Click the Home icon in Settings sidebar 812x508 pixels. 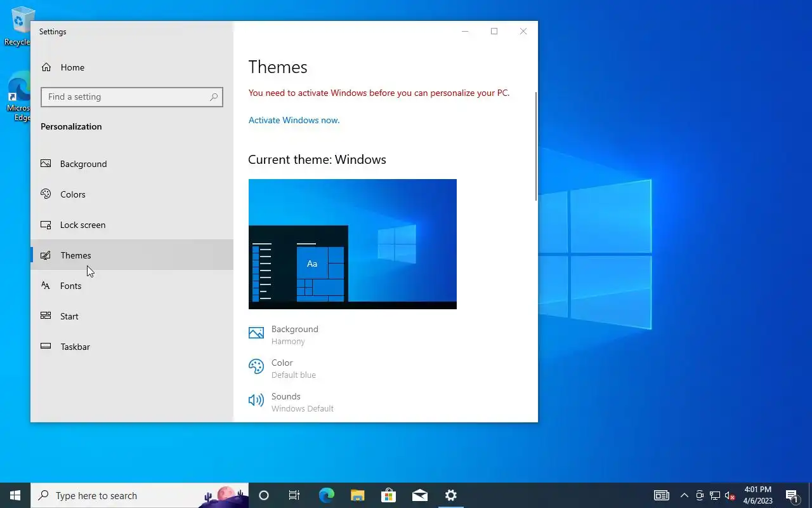point(46,67)
